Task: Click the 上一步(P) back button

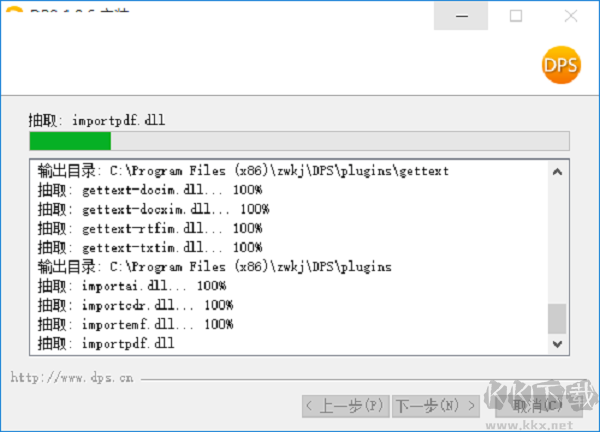Action: click(346, 406)
